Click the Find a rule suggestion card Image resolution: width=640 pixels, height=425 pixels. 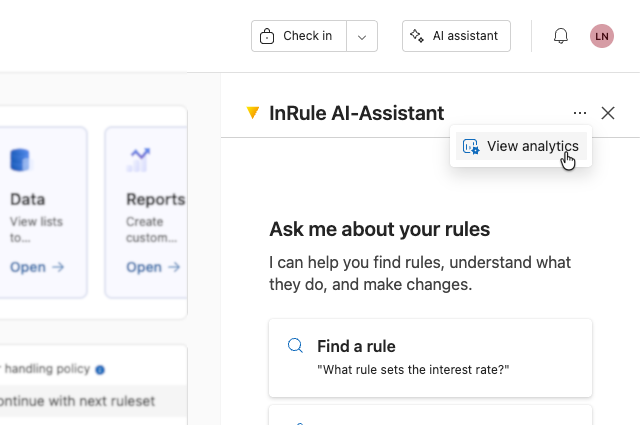coord(430,358)
